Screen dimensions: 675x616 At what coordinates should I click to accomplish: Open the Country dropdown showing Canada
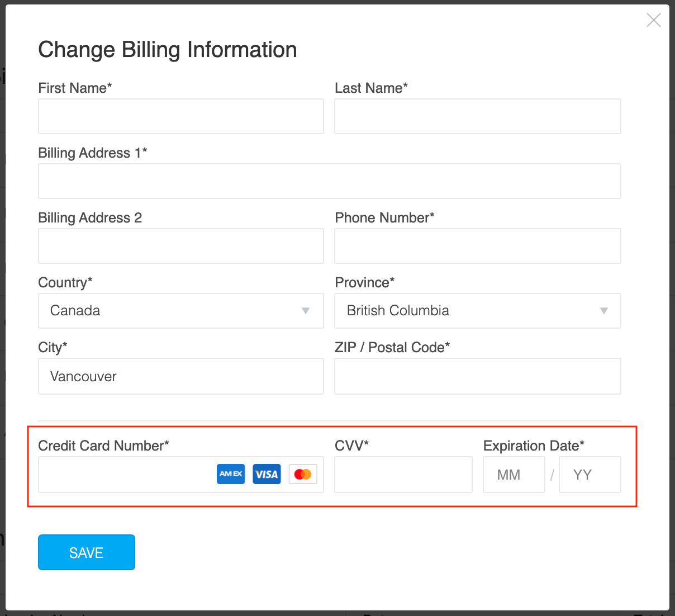click(181, 311)
